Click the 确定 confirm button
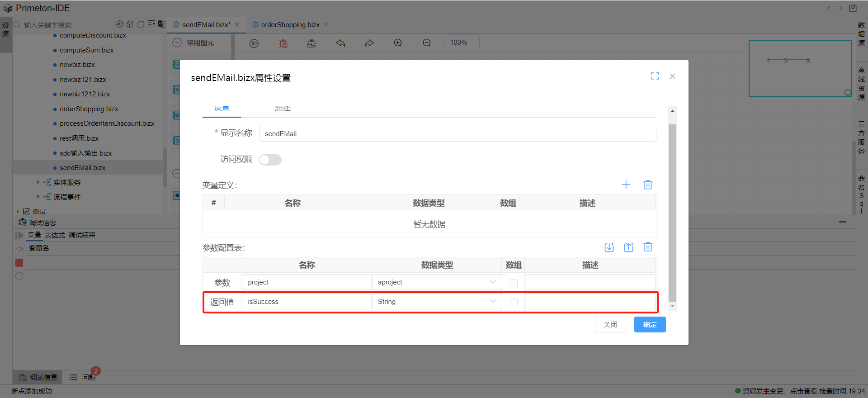The height and width of the screenshot is (398, 868). point(650,325)
